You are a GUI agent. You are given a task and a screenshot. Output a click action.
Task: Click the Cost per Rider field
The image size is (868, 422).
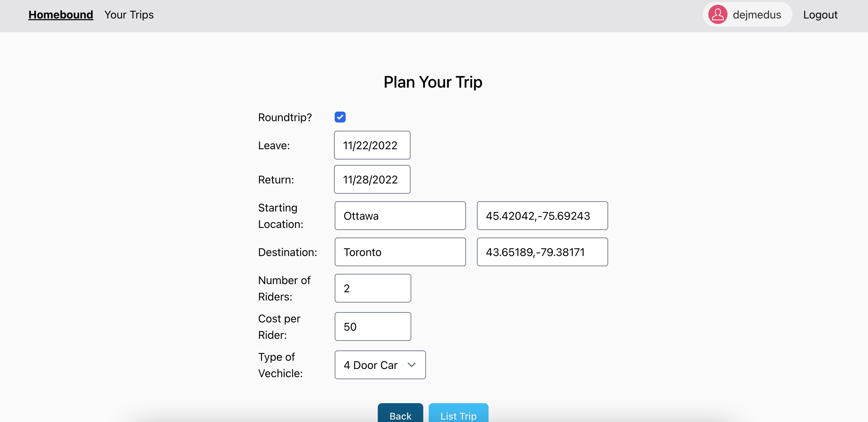373,327
